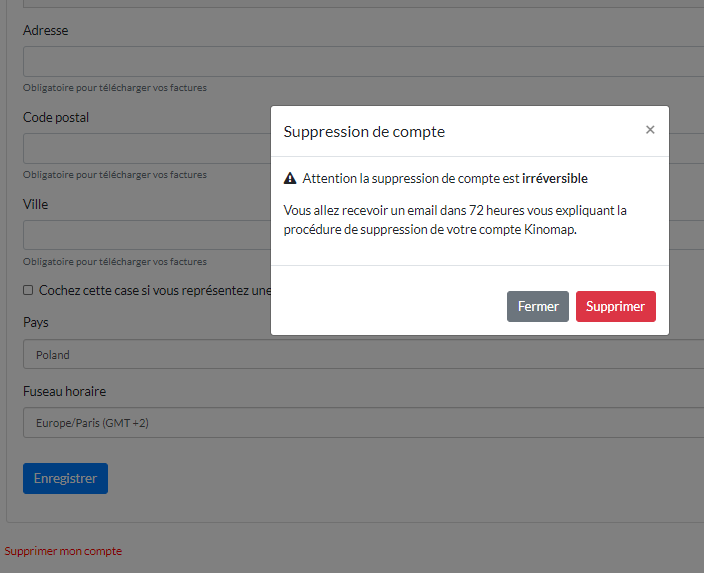Open the Fuseau horaire dropdown

[363, 423]
